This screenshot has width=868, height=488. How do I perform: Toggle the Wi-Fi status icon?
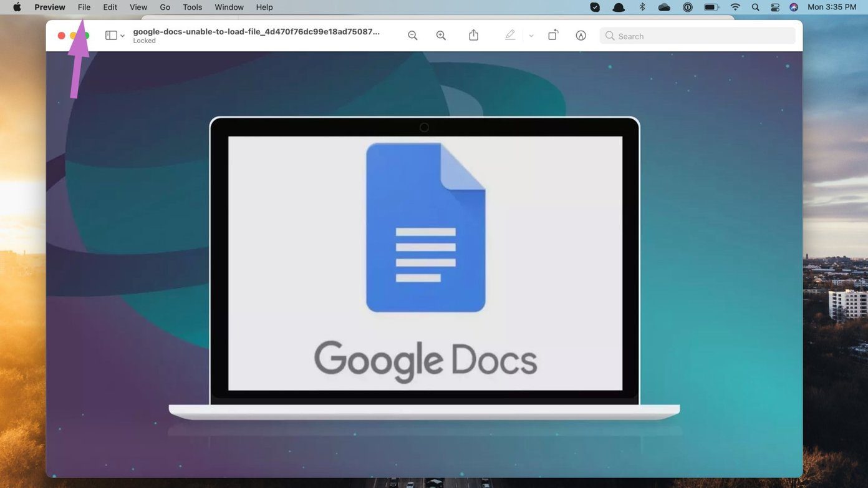click(735, 7)
